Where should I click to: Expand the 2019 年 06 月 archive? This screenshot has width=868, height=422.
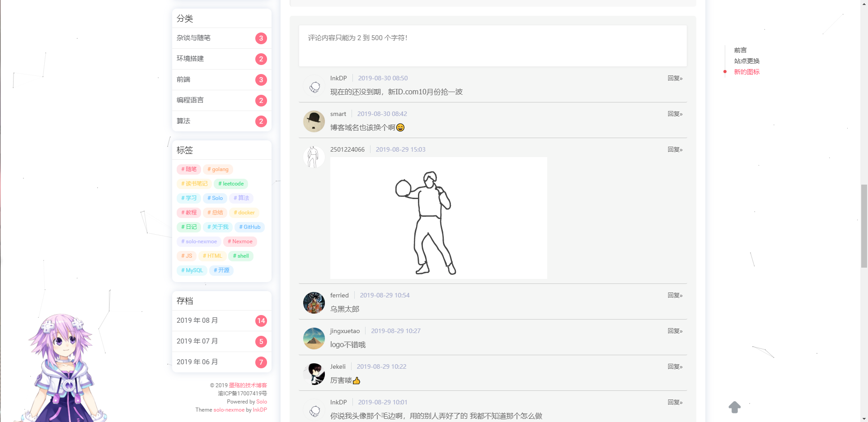(197, 362)
